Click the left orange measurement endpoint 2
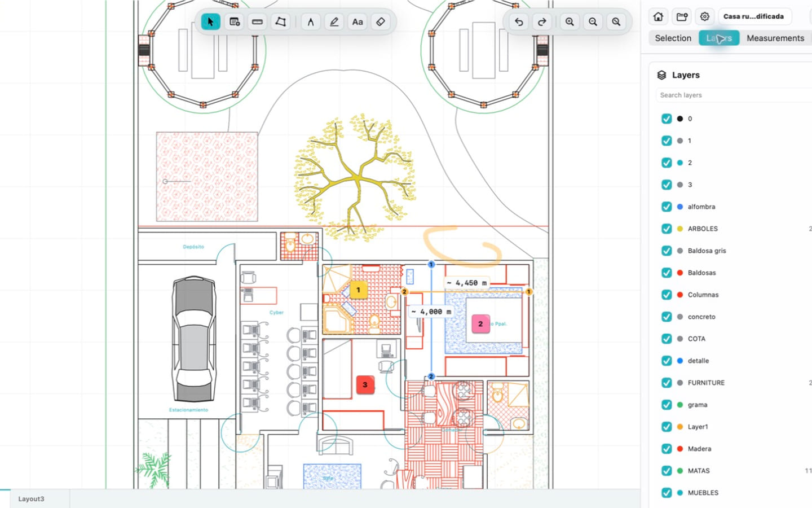This screenshot has width=812, height=508. click(x=404, y=292)
